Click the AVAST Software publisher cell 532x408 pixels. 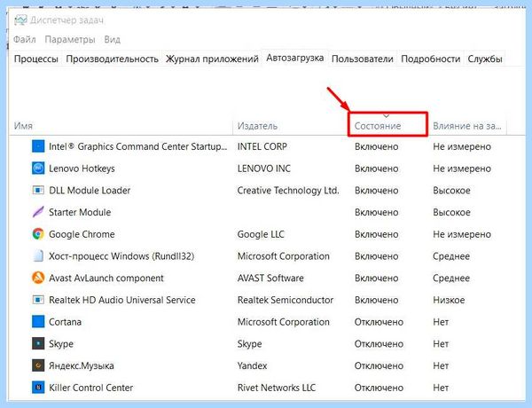pos(270,278)
